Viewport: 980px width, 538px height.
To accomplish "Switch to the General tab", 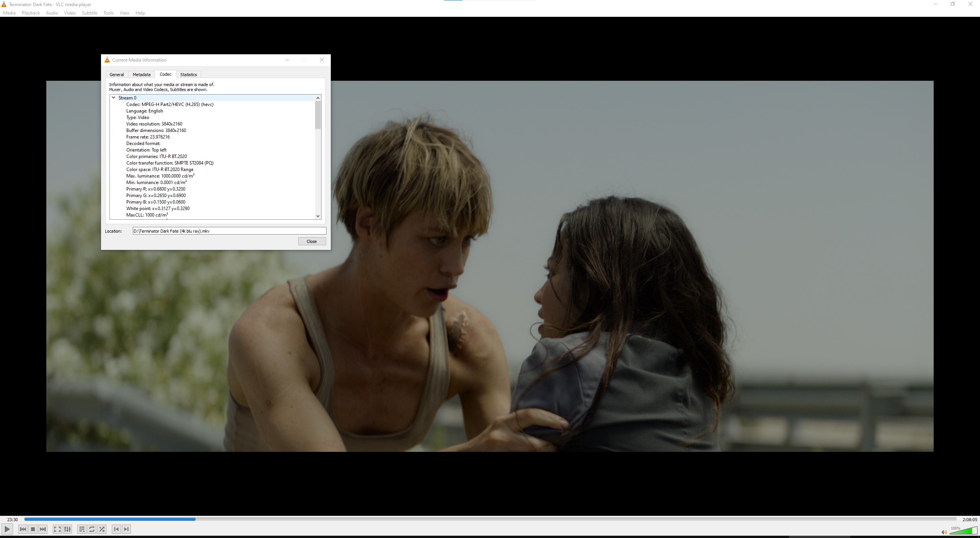I will (x=117, y=75).
